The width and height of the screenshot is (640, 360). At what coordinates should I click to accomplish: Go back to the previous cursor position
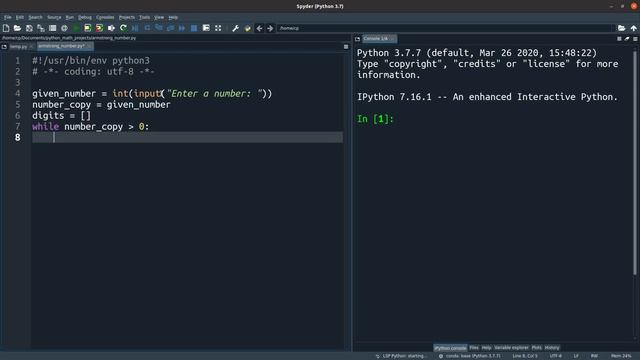pyautogui.click(x=259, y=28)
